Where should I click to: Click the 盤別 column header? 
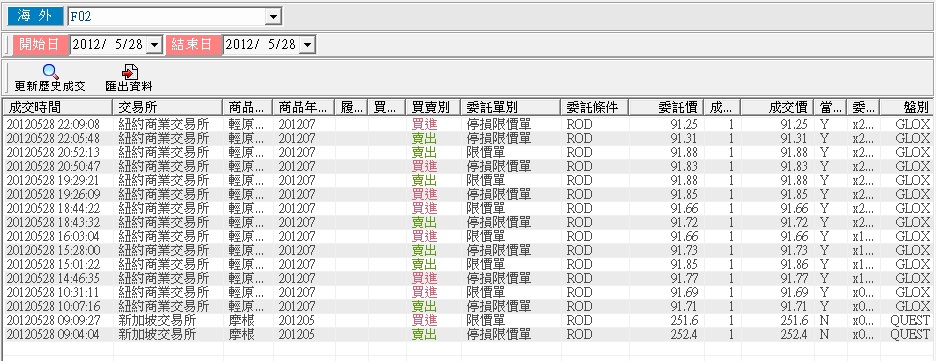907,107
